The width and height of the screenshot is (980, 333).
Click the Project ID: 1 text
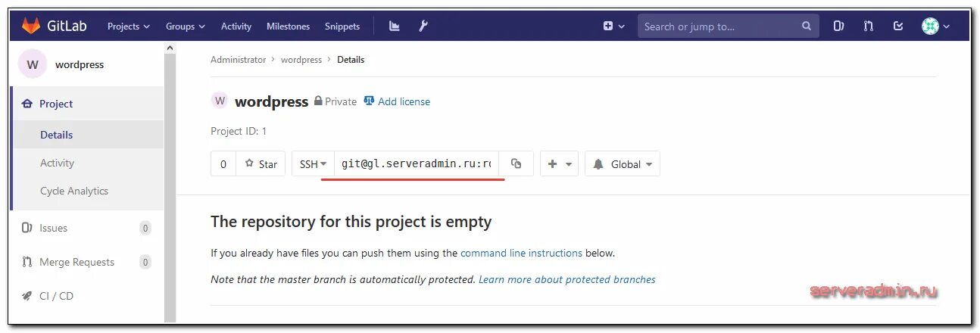pyautogui.click(x=239, y=131)
